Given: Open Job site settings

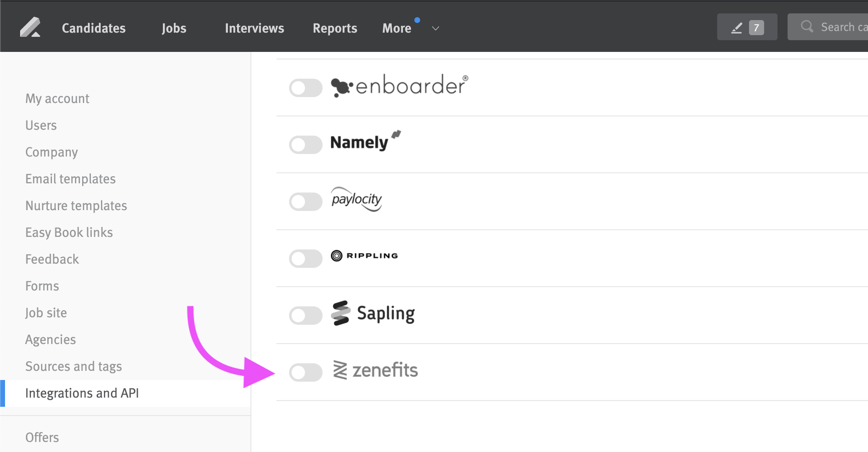Looking at the screenshot, I should pos(46,313).
